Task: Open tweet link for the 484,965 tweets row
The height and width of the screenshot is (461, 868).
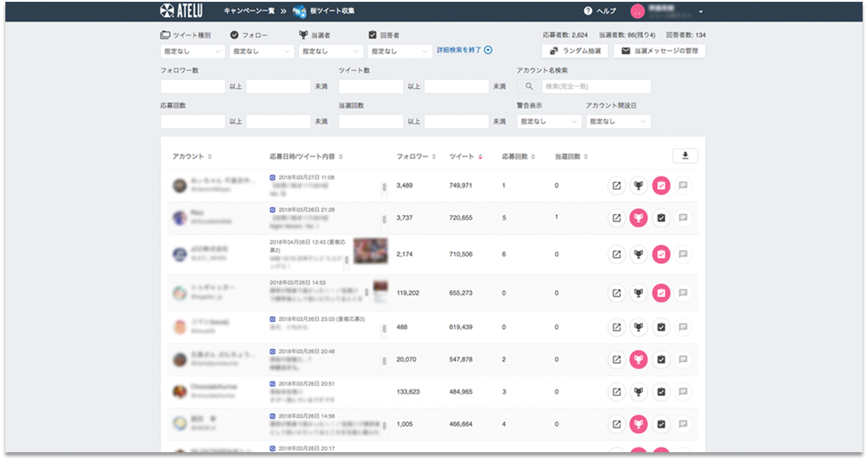Action: tap(616, 392)
